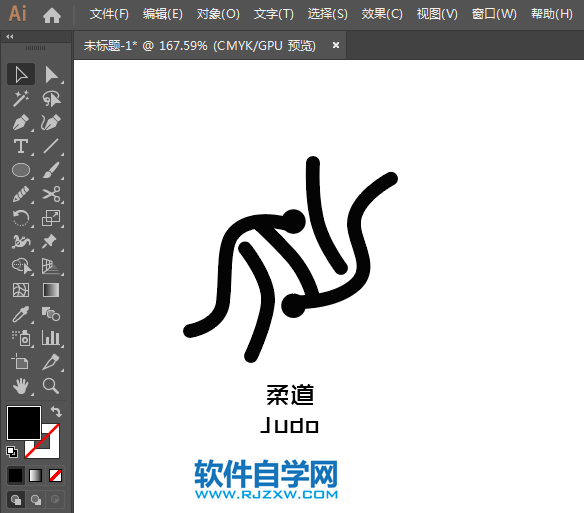584x513 pixels.
Task: Select the judo pictogram artwork
Action: pos(291,259)
